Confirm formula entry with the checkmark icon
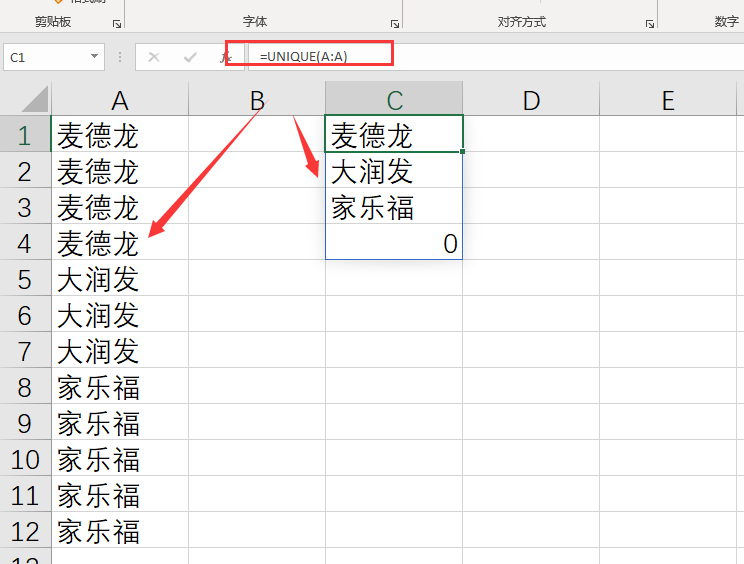Image resolution: width=744 pixels, height=564 pixels. [190, 57]
